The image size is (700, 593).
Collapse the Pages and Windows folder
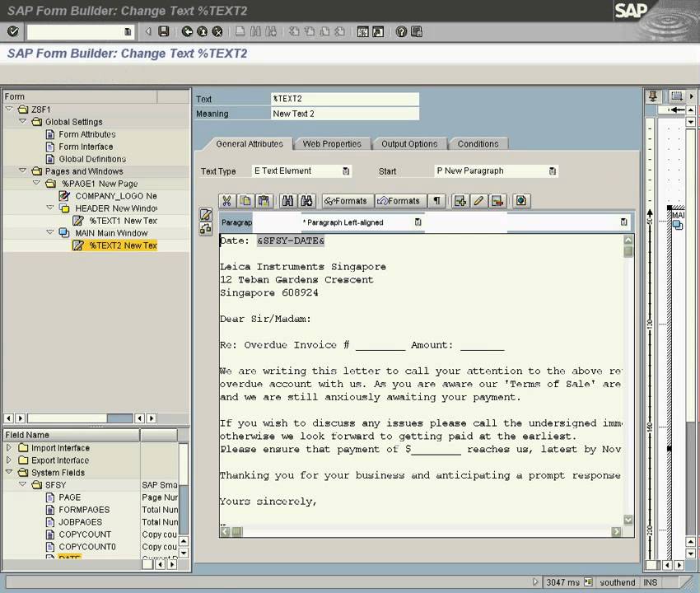pyautogui.click(x=23, y=170)
